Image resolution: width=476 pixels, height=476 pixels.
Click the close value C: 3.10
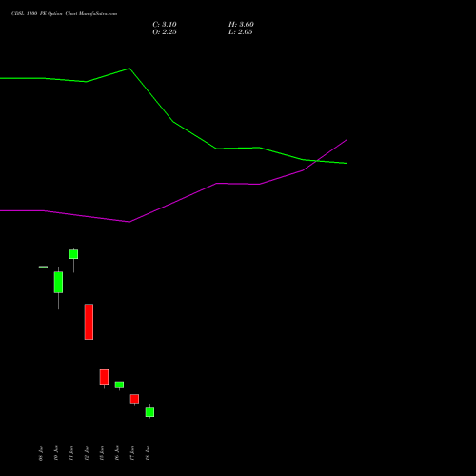[165, 25]
